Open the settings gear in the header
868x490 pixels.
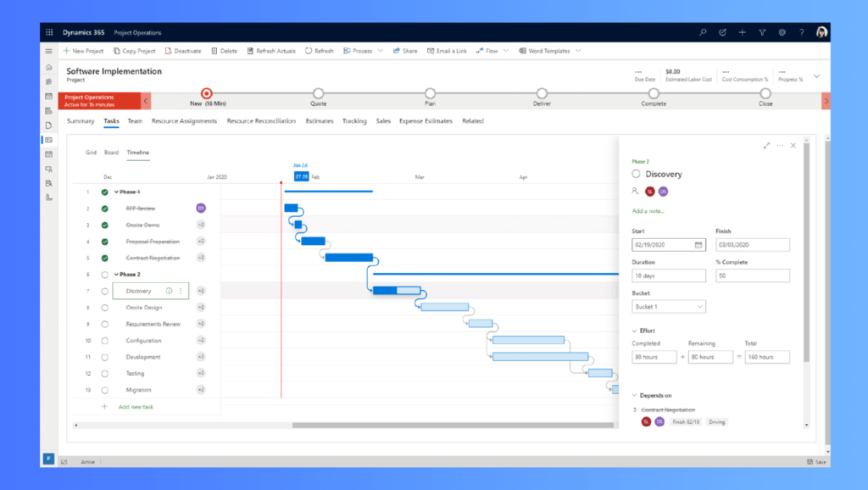point(782,33)
